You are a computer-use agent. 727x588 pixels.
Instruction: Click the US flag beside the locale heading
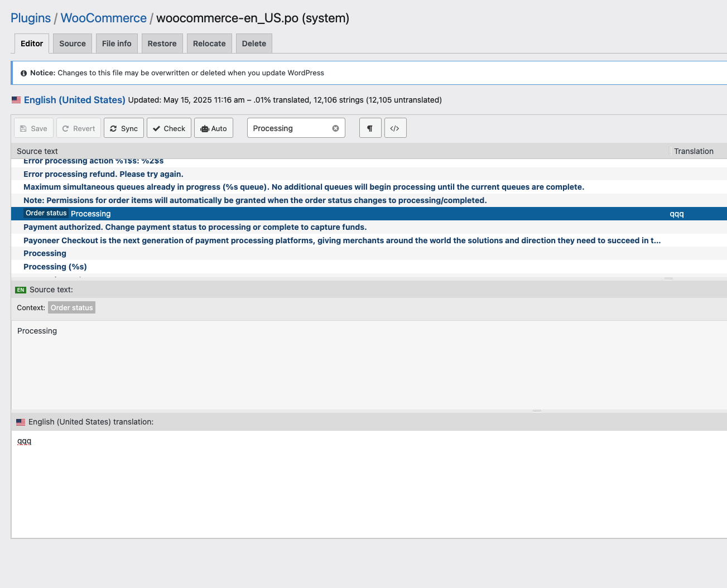[16, 100]
